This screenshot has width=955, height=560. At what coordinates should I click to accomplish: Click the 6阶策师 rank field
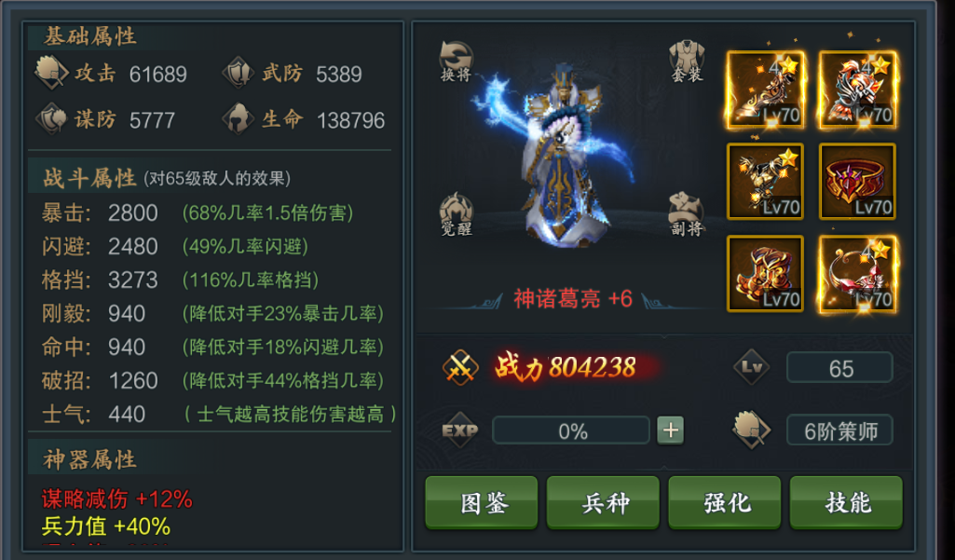pos(839,430)
